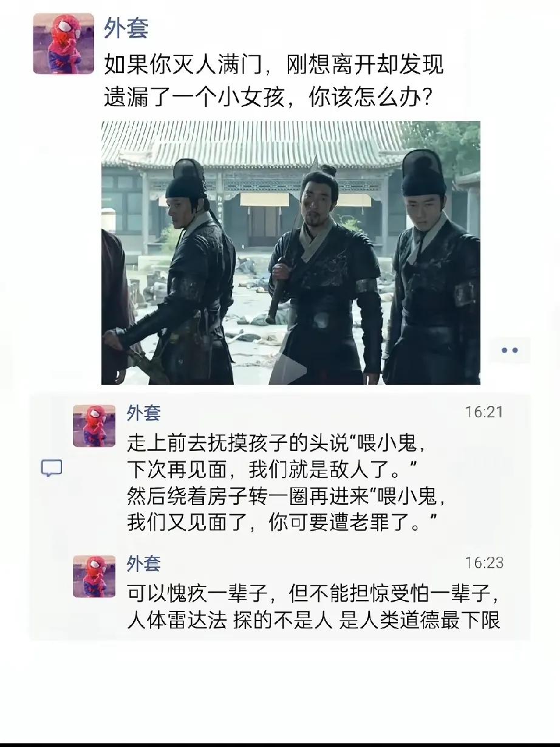Open the post author's Spider-Man avatar
This screenshot has height=747, width=560.
pyautogui.click(x=64, y=44)
